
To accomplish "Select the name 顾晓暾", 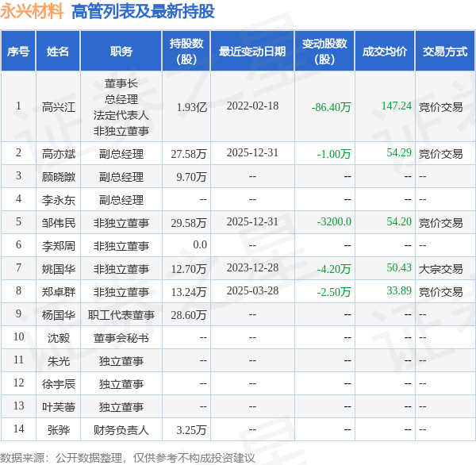I will tap(58, 177).
